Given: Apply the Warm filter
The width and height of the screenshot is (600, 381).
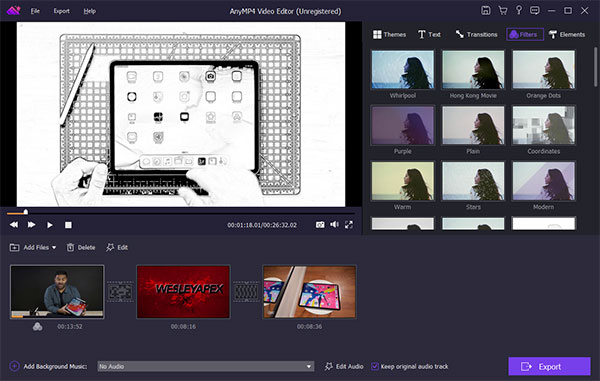Looking at the screenshot, I should tap(403, 181).
